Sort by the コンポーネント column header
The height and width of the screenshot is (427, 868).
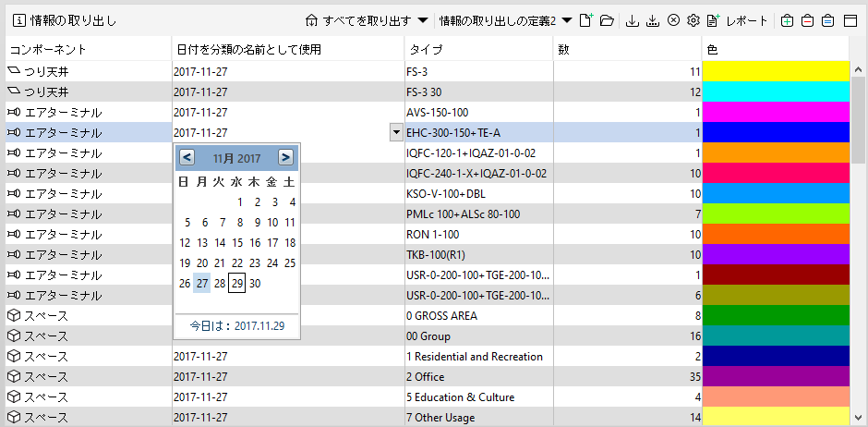click(89, 49)
